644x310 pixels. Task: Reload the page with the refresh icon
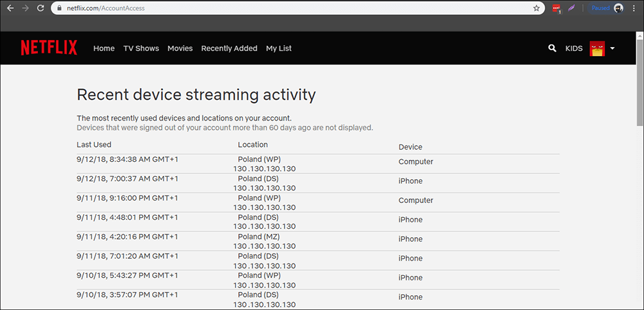click(x=40, y=8)
